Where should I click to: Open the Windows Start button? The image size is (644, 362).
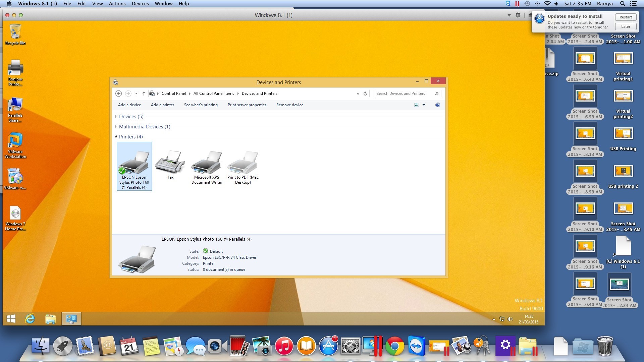coord(11,319)
